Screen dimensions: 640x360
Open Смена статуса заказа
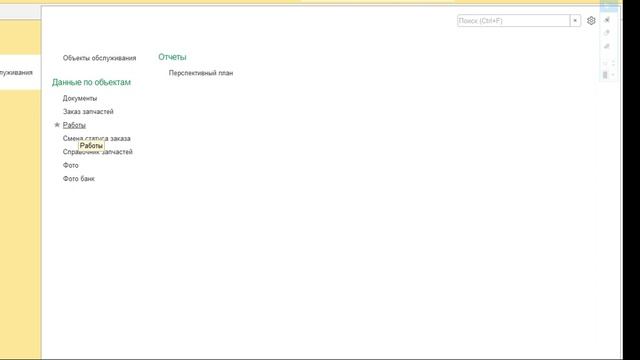(97, 138)
